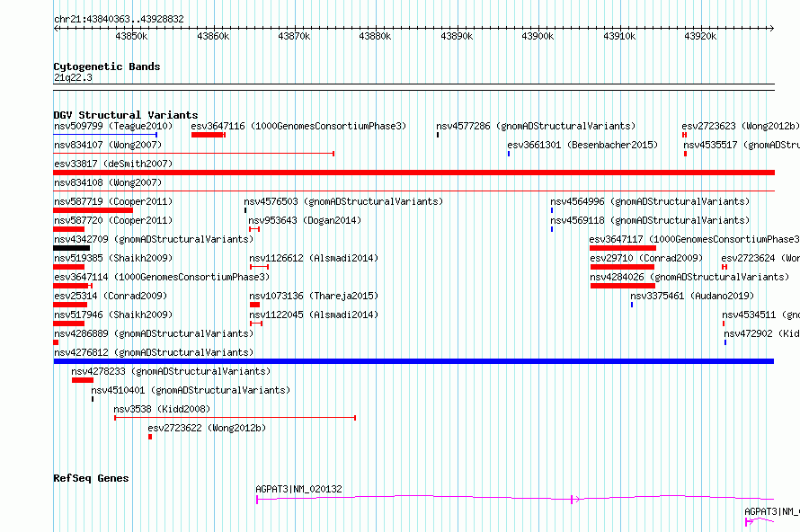Select the nsv4276812 blue variant bar
This screenshot has height=532, width=800.
[413, 361]
